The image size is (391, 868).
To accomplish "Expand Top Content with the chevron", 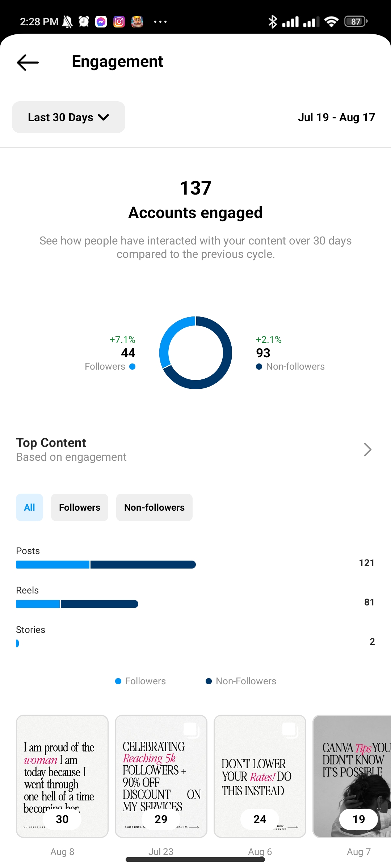I will pos(367,450).
